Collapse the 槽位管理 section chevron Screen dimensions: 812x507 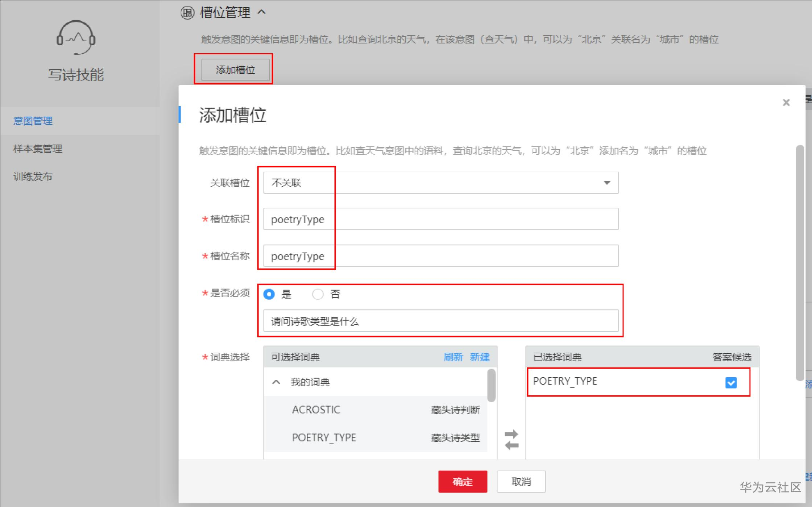click(x=262, y=12)
